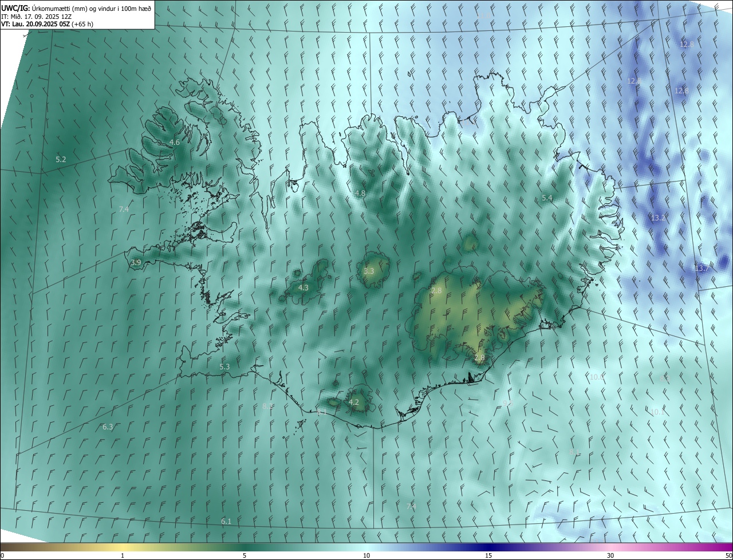Click the 5.3 value label on the map

(x=224, y=366)
